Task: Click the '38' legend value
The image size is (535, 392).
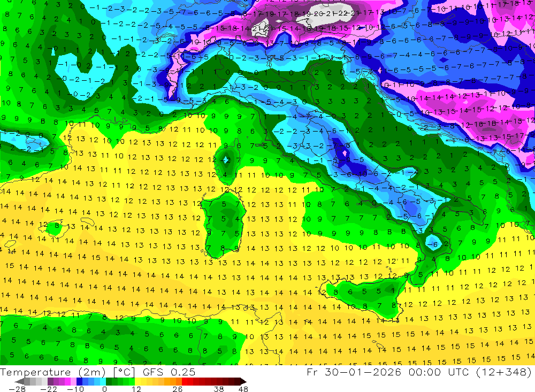Action: (x=219, y=389)
